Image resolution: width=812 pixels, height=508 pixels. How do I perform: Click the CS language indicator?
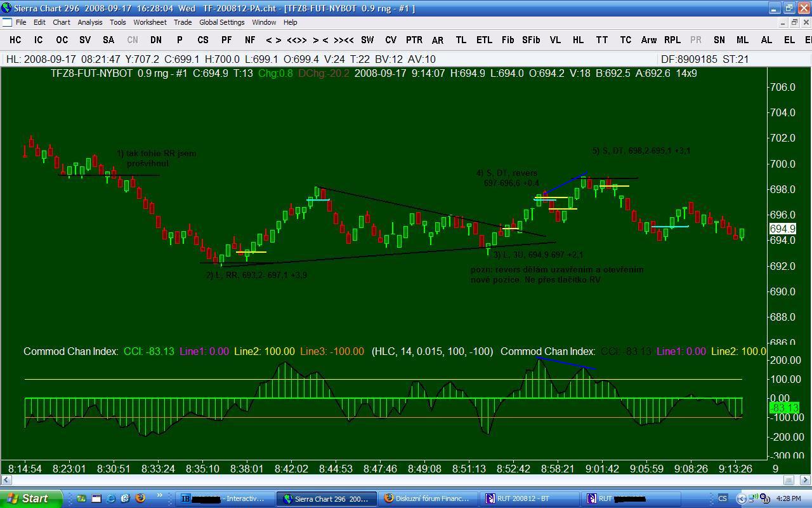tap(723, 498)
